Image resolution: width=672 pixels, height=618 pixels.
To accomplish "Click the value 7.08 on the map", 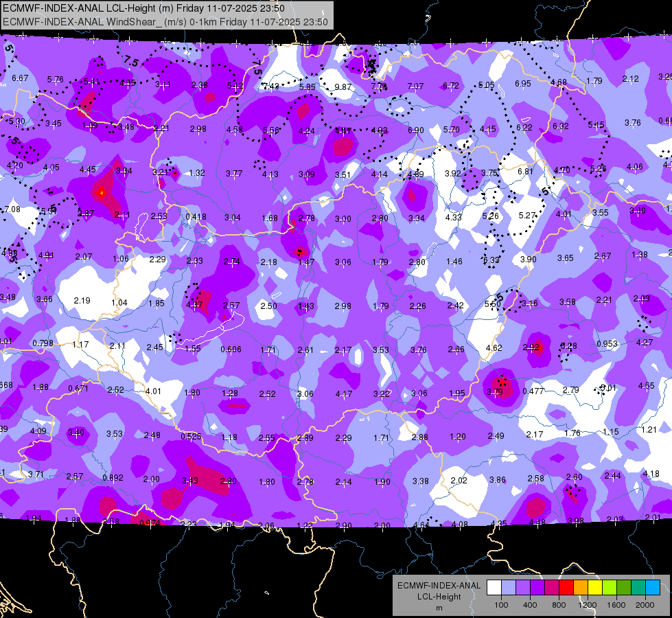I will point(12,209).
